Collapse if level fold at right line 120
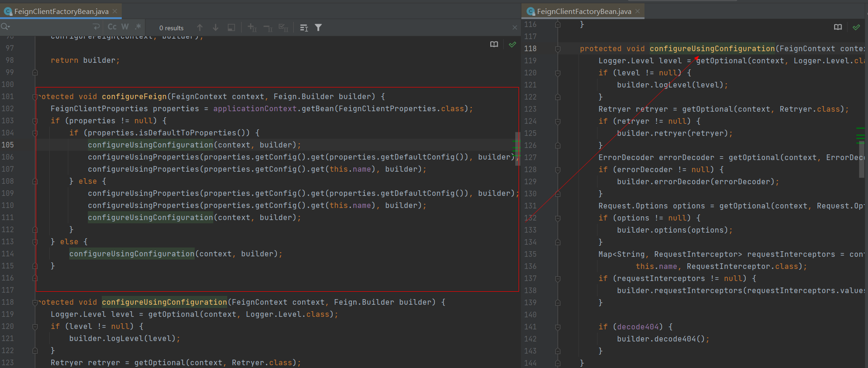This screenshot has width=868, height=368. click(558, 73)
